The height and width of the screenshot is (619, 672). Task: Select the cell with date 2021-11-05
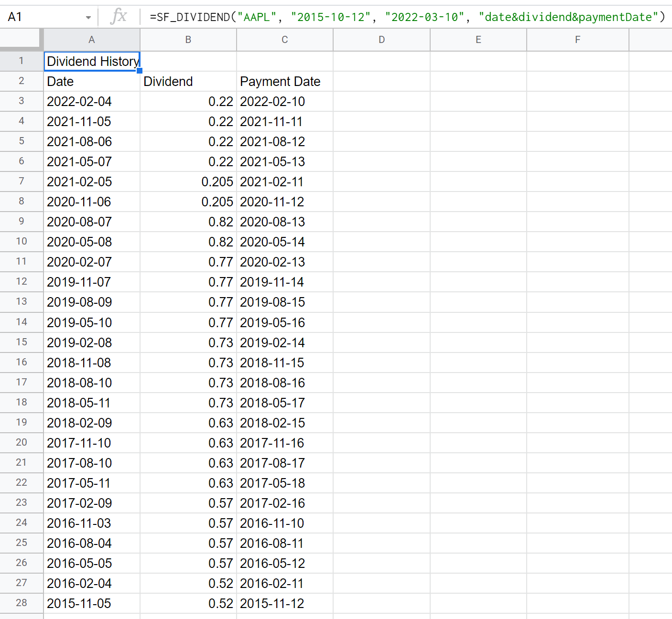click(x=92, y=121)
